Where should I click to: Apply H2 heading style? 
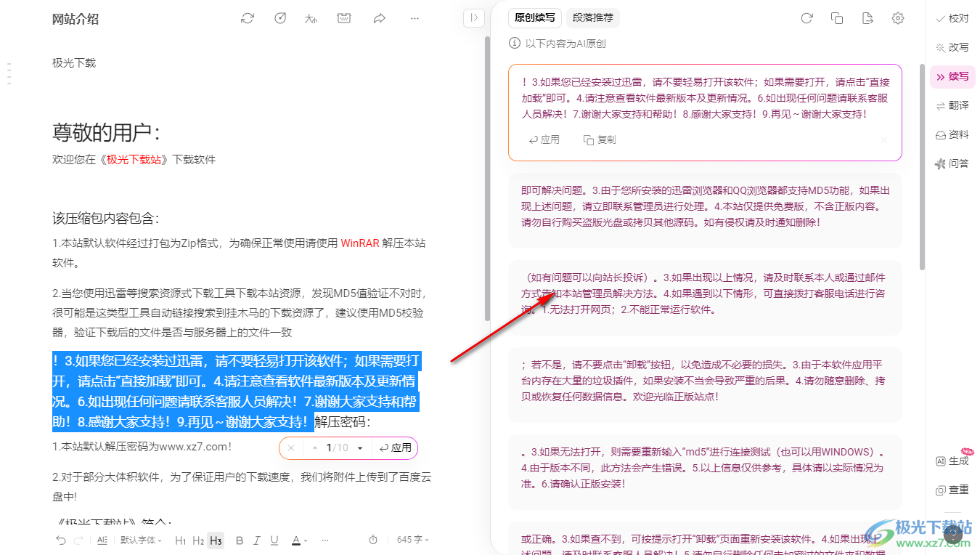click(x=198, y=540)
